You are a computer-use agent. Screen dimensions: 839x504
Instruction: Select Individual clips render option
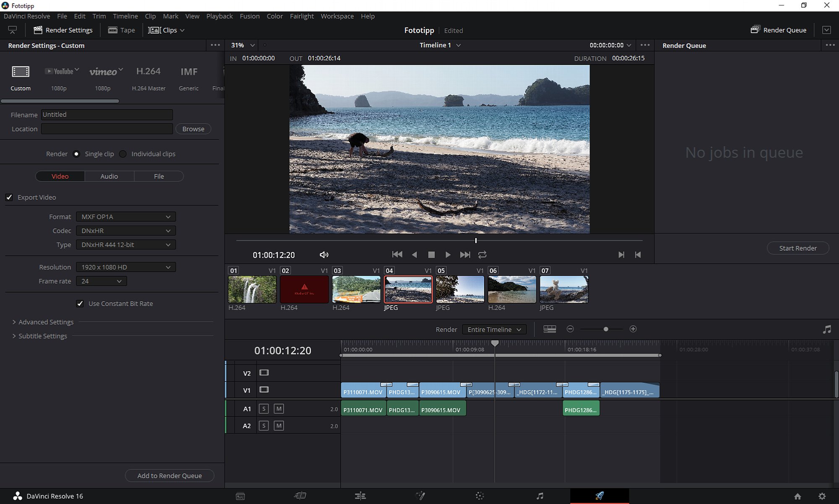123,154
